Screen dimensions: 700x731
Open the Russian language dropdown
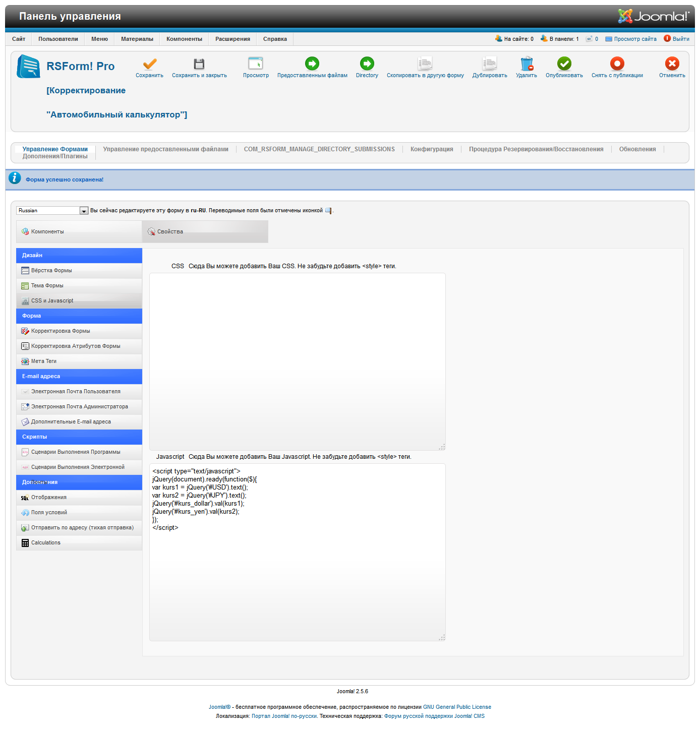[52, 210]
